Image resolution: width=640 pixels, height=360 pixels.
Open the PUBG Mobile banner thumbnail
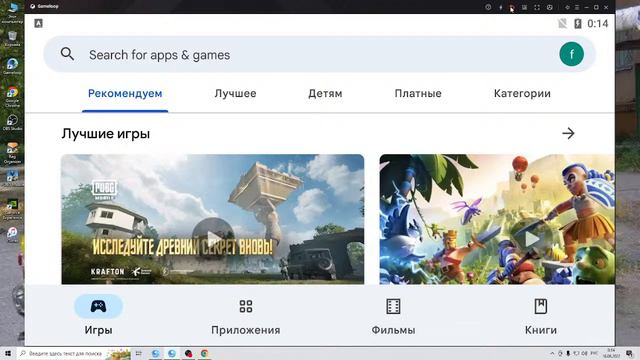[213, 219]
